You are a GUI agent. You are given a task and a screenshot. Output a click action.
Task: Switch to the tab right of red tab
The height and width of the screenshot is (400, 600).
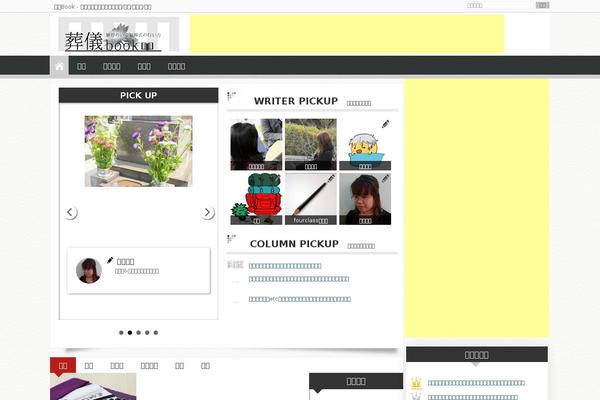(89, 366)
